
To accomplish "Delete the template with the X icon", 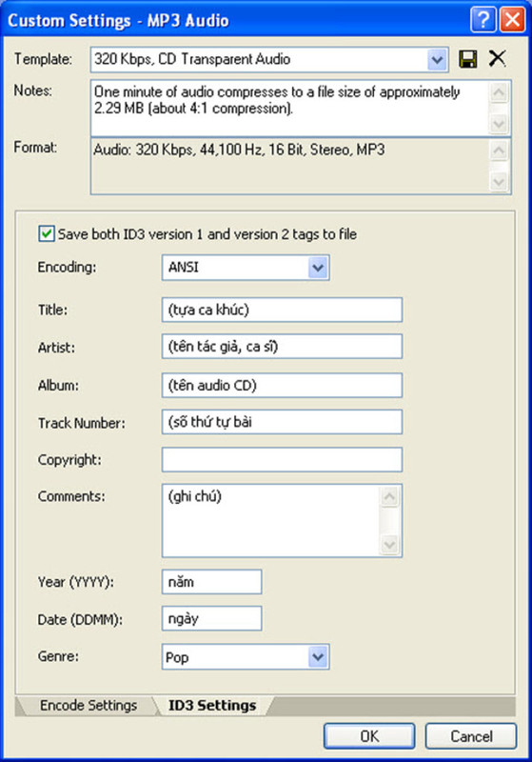I will tap(497, 59).
